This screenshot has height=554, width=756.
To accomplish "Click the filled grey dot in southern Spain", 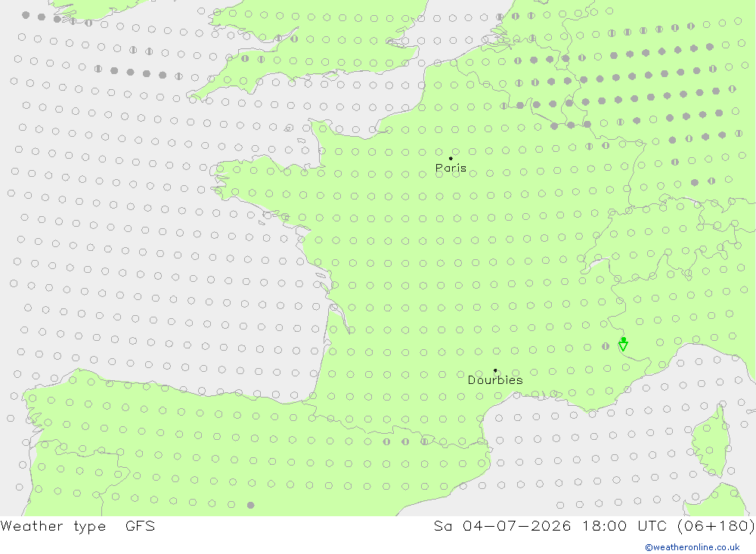I will [x=251, y=506].
